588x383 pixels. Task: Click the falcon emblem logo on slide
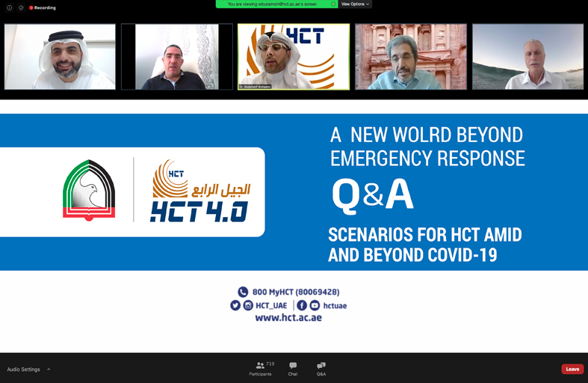coord(89,190)
